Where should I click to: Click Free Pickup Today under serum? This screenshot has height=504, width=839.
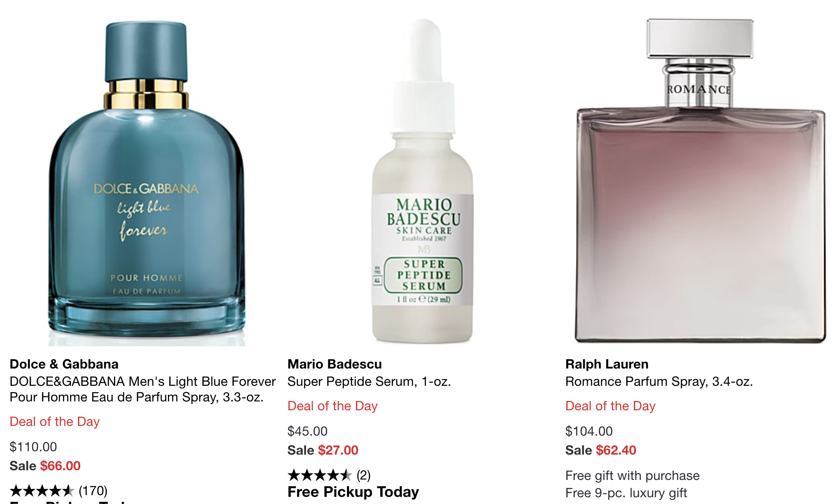[353, 492]
